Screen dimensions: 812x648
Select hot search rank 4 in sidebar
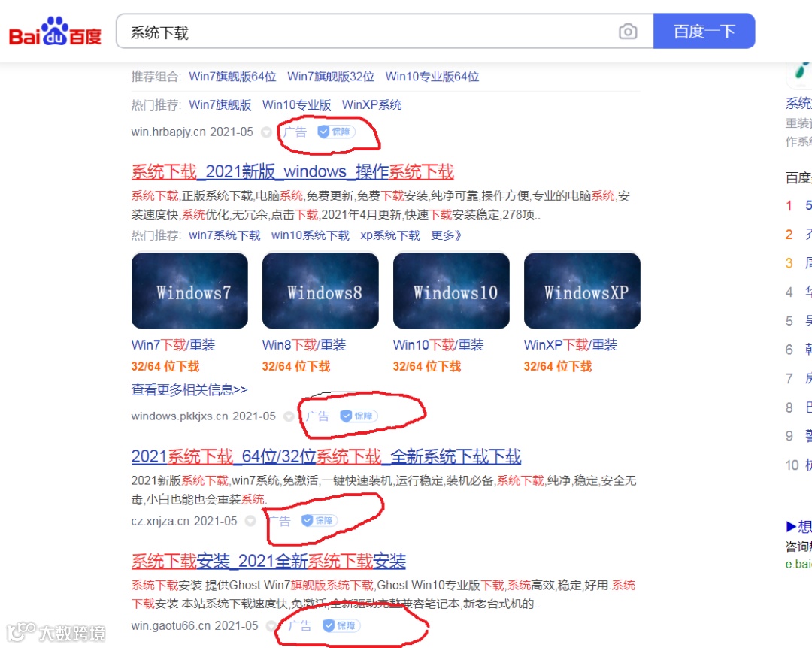798,292
